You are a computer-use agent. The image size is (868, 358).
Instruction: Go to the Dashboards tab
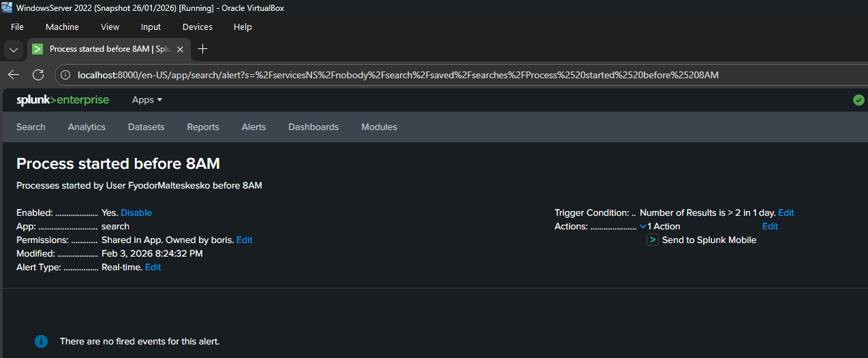click(313, 127)
